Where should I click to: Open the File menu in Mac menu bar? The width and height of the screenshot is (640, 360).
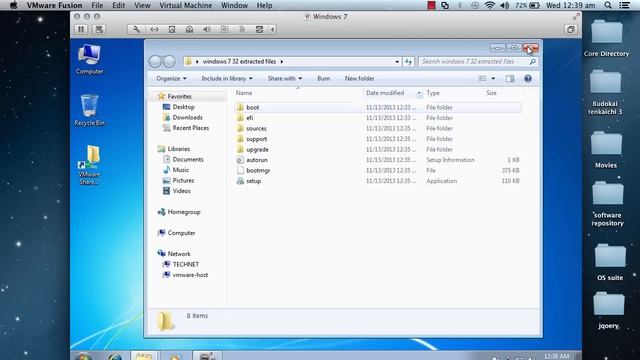point(97,5)
